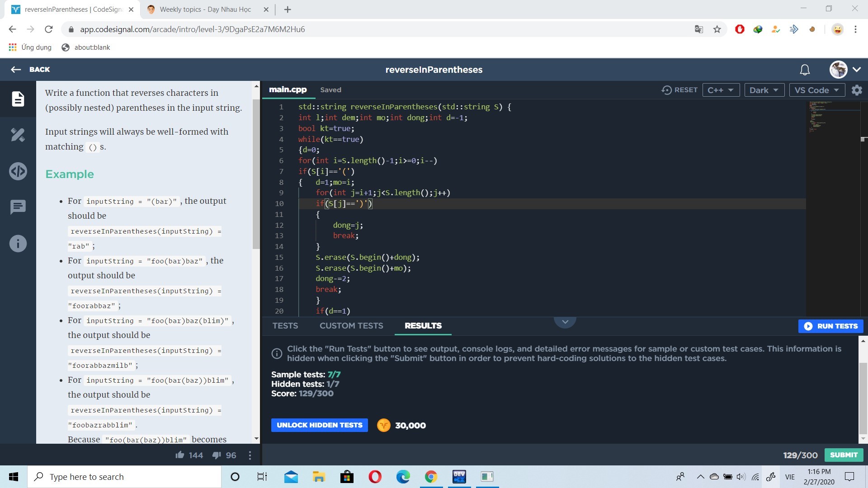The height and width of the screenshot is (488, 868).
Task: Open the Dark theme dropdown
Action: pyautogui.click(x=764, y=90)
